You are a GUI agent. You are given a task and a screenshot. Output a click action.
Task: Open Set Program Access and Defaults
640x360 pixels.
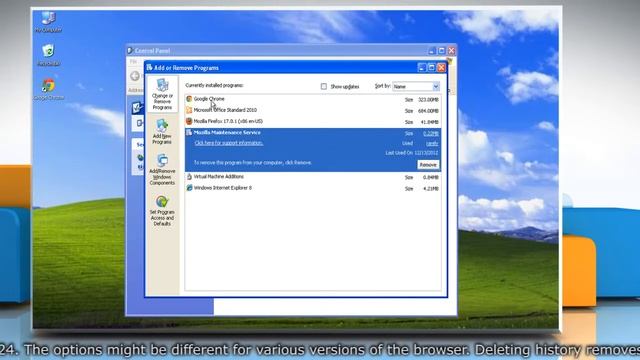[x=162, y=211]
